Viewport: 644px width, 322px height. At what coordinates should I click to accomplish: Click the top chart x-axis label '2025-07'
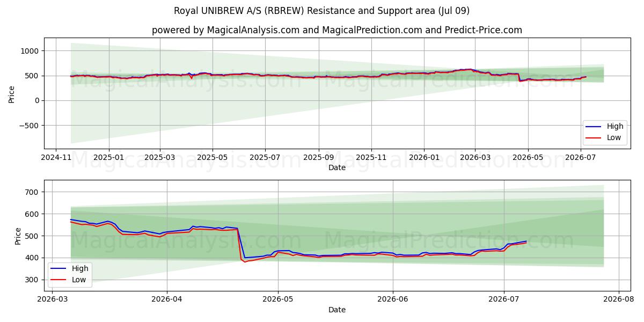coord(265,158)
